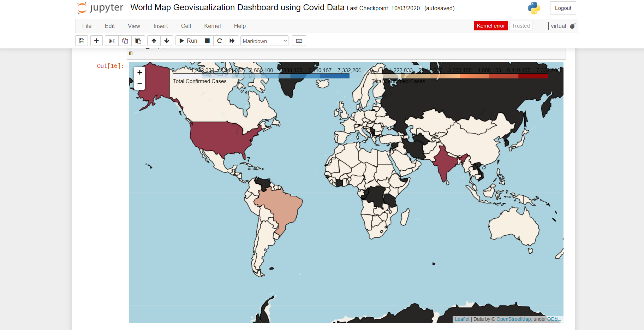Copy selected cells using the toolbar icon
The width and height of the screenshot is (644, 330).
(125, 41)
